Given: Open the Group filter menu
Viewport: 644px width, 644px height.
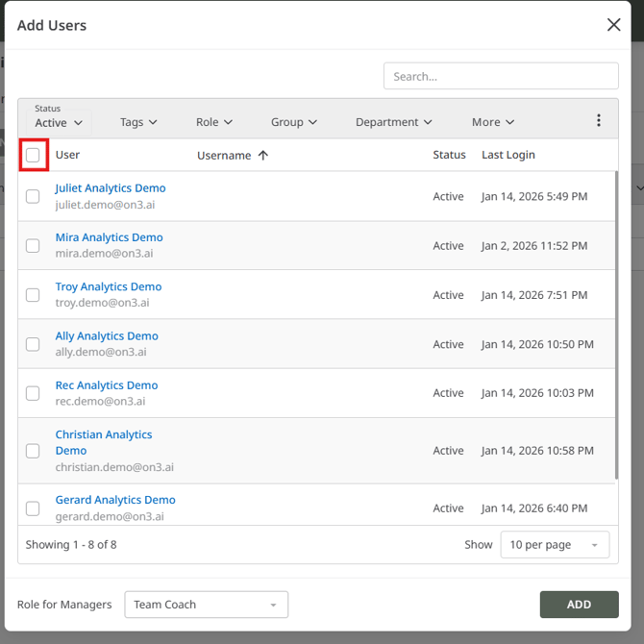Looking at the screenshot, I should (x=293, y=122).
